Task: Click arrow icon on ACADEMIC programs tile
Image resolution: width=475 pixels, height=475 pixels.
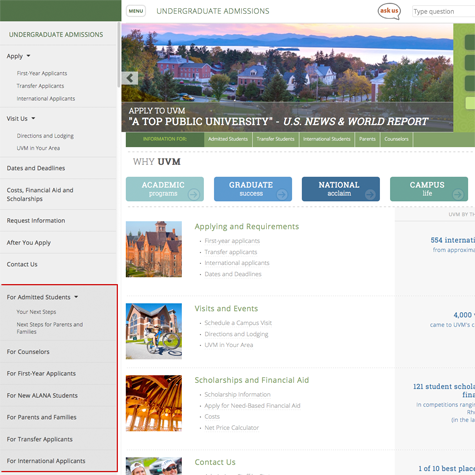Action: click(194, 194)
